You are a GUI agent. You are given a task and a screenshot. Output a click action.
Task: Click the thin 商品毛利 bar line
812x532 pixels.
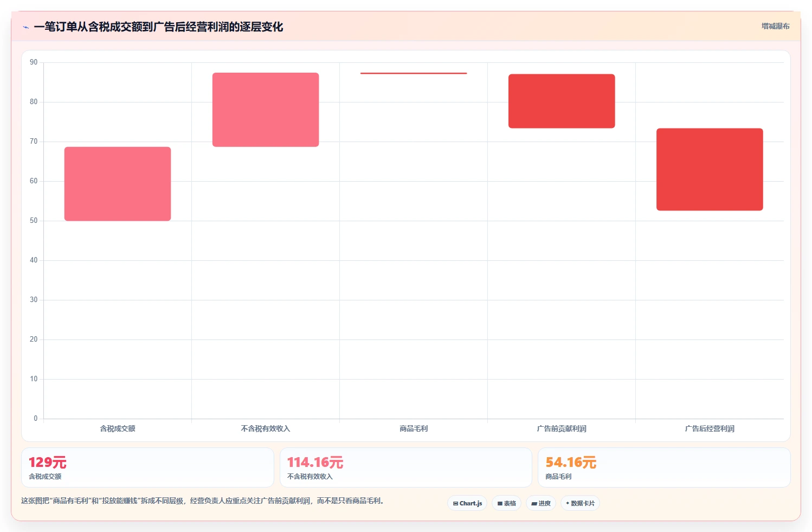point(414,73)
